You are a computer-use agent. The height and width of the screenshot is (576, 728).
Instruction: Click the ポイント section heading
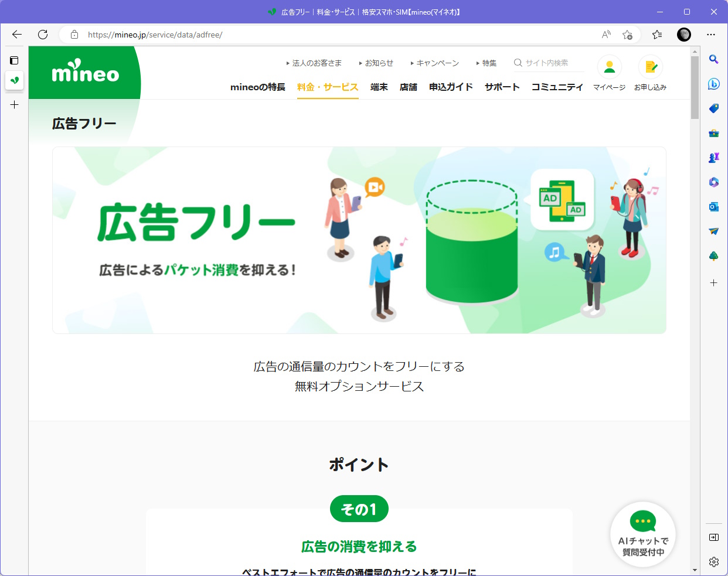tap(359, 465)
